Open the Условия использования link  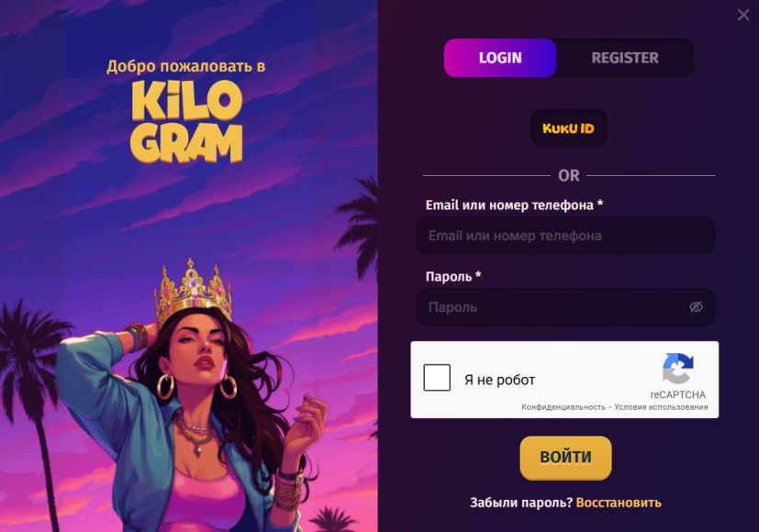[661, 407]
